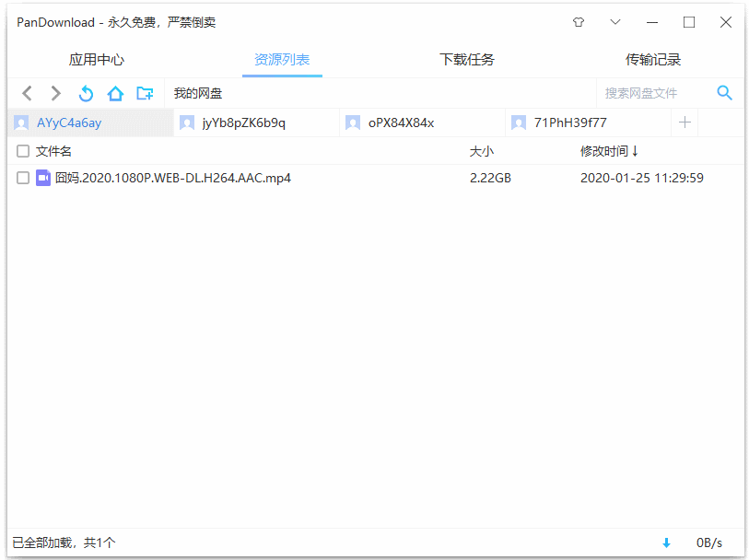Close the PanDownload window

click(726, 22)
